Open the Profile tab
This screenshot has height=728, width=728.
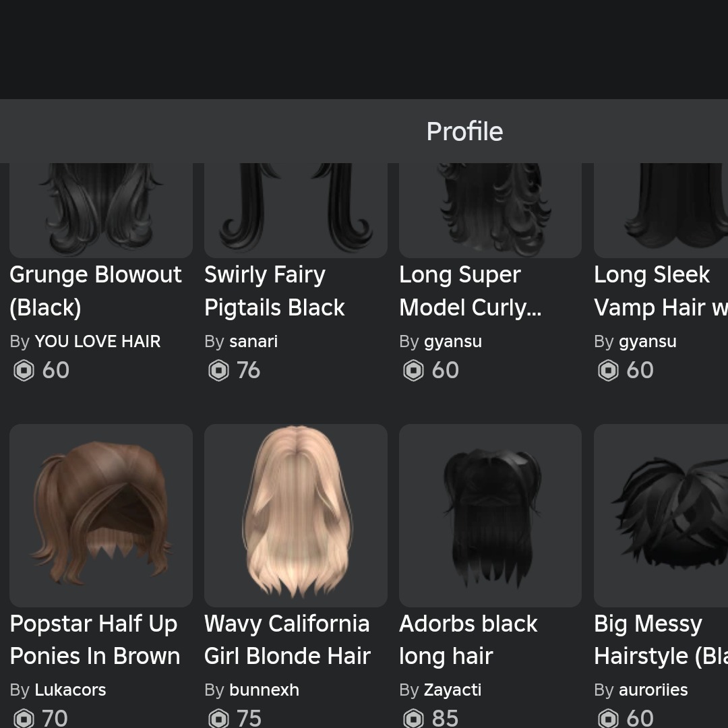464,131
